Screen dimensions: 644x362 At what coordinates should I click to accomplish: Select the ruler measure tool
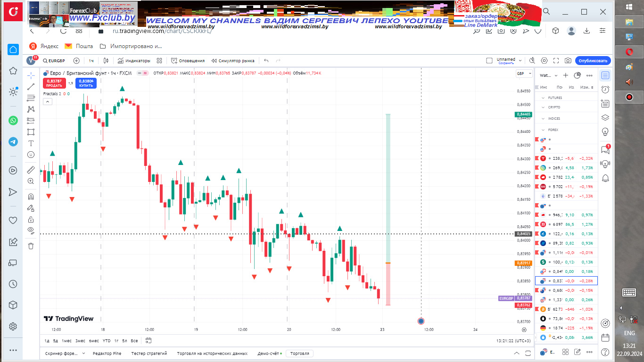pyautogui.click(x=31, y=170)
